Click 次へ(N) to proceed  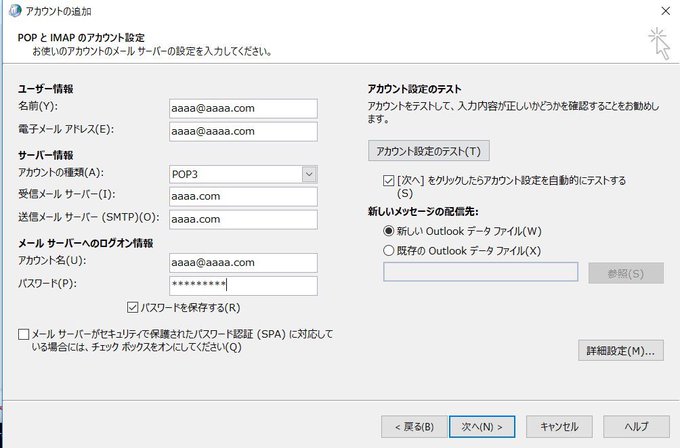[x=482, y=427]
